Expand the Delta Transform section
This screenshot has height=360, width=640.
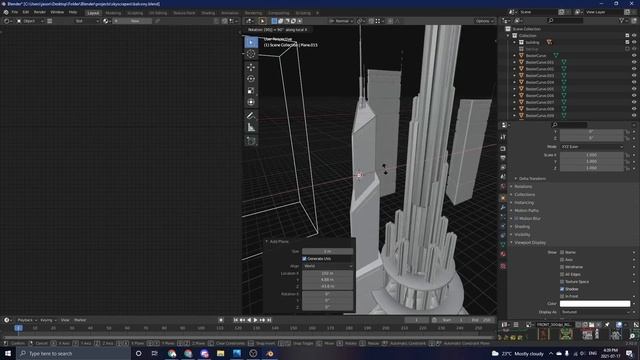pyautogui.click(x=533, y=178)
